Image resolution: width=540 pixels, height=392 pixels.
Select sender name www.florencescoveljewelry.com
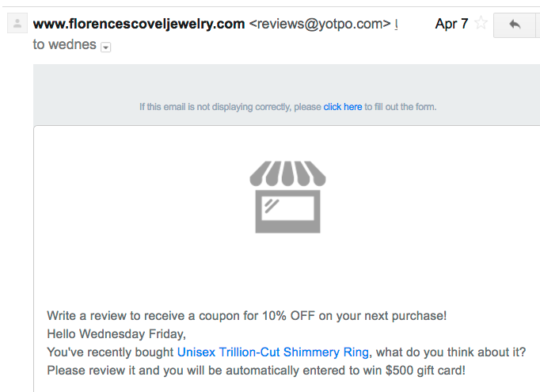(139, 24)
